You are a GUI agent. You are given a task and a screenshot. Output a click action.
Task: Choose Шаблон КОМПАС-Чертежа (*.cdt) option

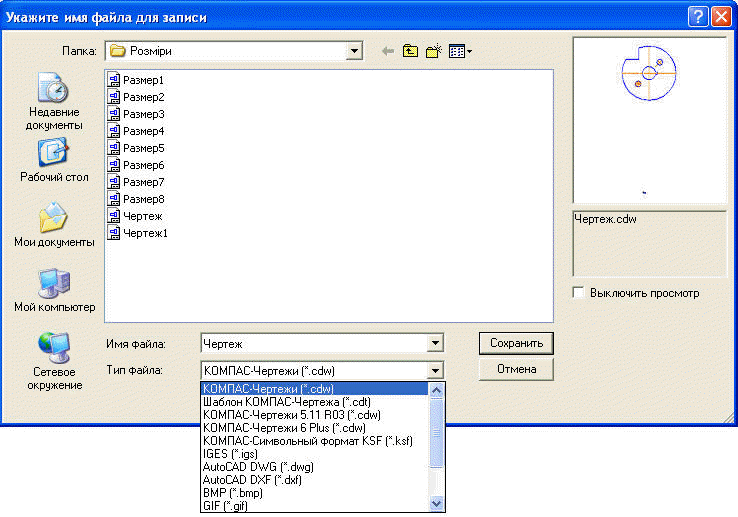[315, 402]
